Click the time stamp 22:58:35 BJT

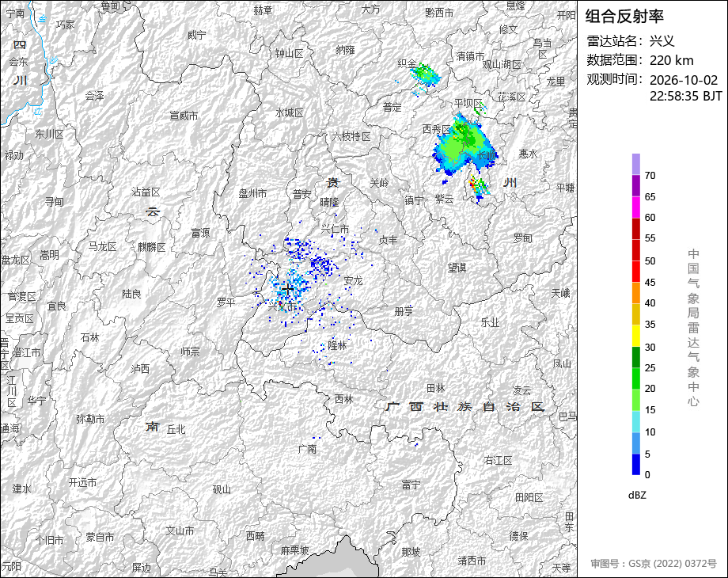686,96
